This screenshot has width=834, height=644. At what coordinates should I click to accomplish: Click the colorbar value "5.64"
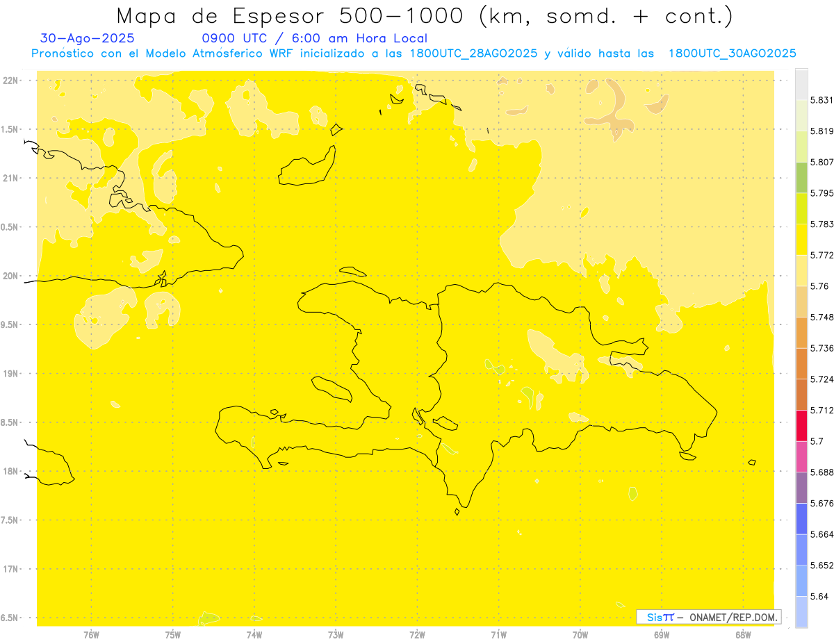point(819,596)
